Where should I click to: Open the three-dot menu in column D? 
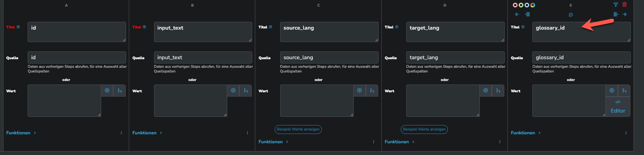(500, 142)
